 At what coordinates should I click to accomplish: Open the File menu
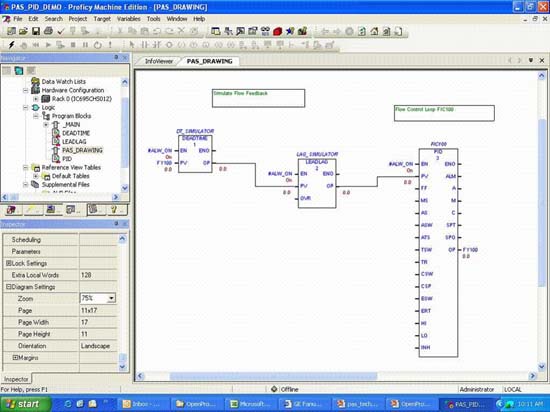18,19
